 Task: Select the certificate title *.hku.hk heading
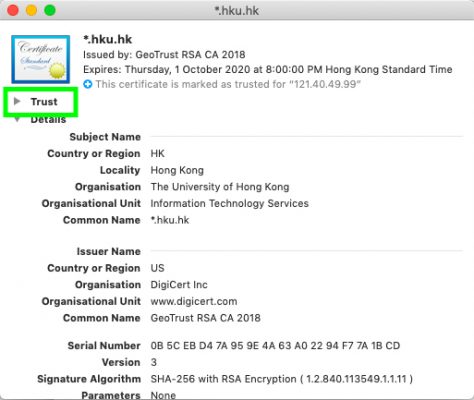pos(107,39)
